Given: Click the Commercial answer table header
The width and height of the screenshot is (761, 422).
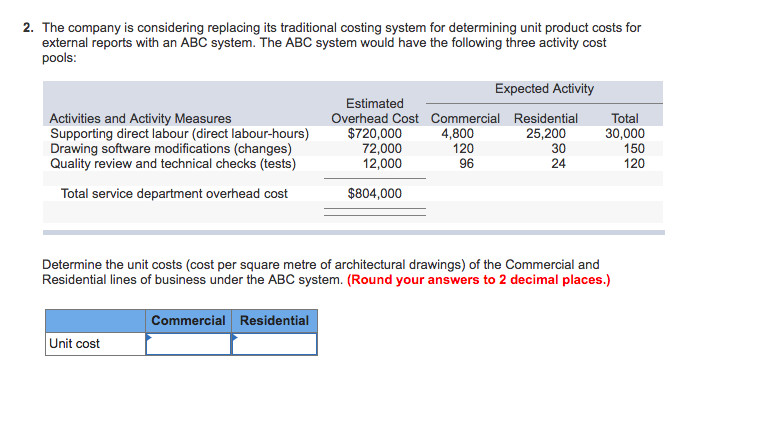Looking at the screenshot, I should [188, 321].
